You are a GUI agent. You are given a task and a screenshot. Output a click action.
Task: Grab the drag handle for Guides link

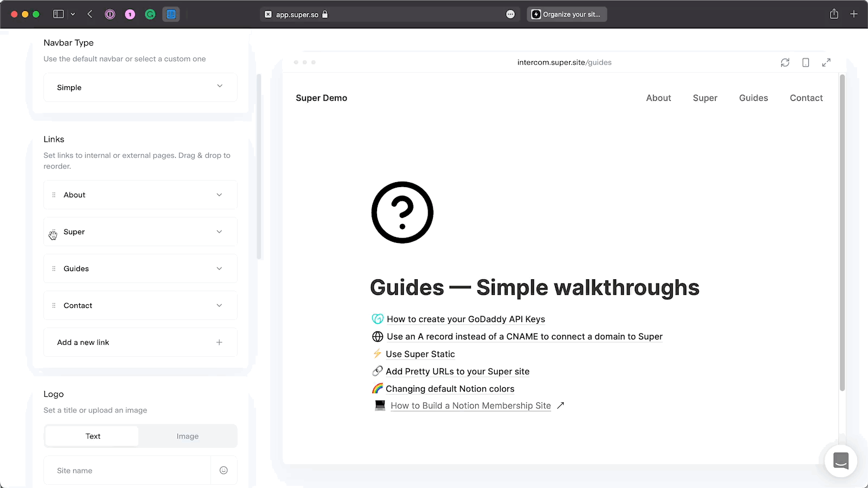point(54,268)
